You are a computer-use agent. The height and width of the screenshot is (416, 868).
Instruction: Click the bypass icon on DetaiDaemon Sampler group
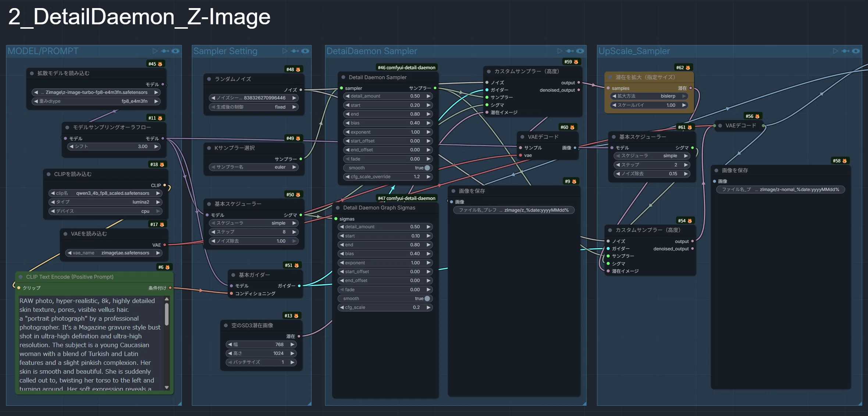tap(570, 51)
